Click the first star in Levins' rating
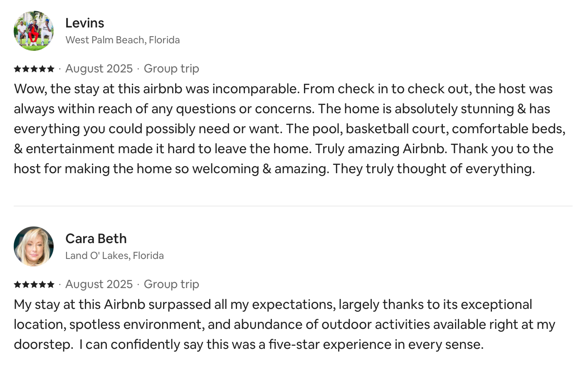This screenshot has width=588, height=368. point(17,69)
